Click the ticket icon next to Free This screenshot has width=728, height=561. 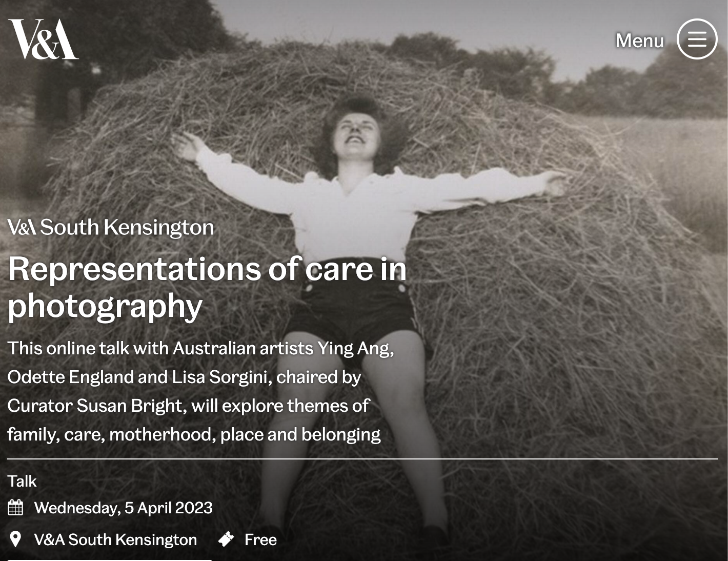click(226, 539)
